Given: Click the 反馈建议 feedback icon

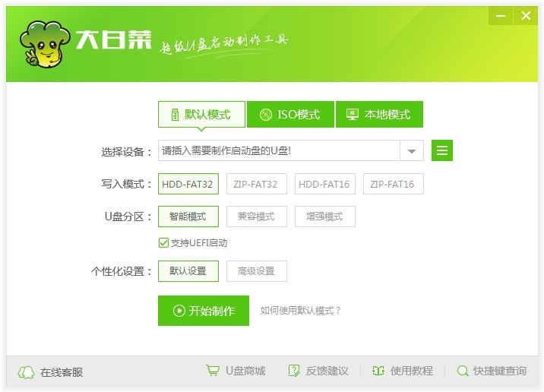Looking at the screenshot, I should click(x=294, y=371).
